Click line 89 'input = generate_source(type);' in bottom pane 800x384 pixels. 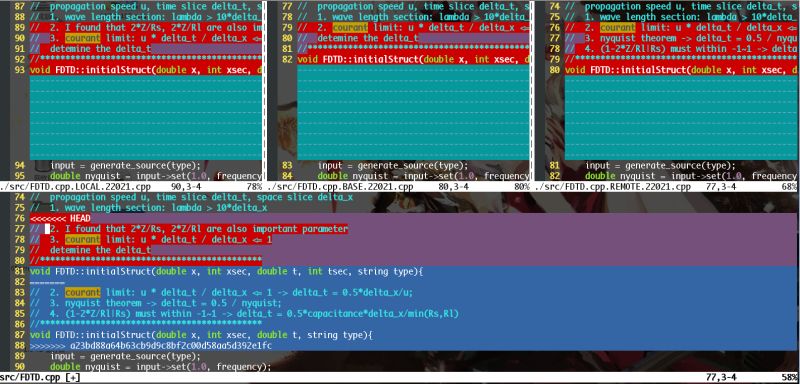[x=126, y=356]
